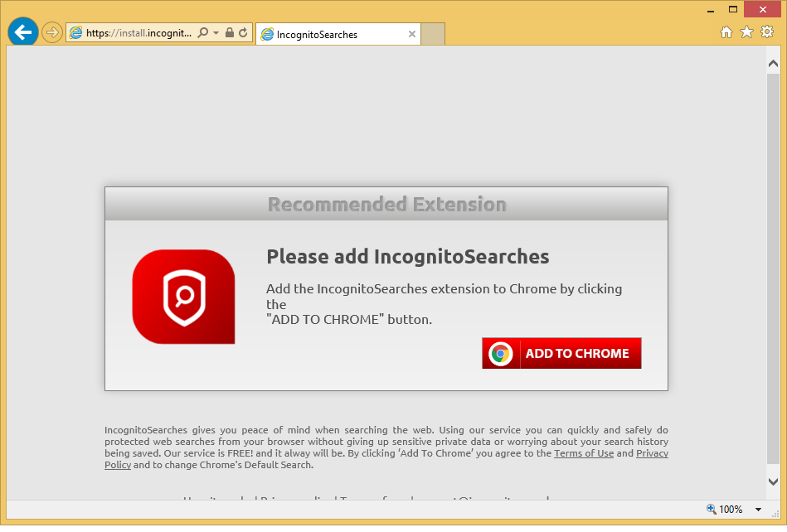Click the Chrome logo on the button
Screen dimensions: 787x532
tap(500, 354)
